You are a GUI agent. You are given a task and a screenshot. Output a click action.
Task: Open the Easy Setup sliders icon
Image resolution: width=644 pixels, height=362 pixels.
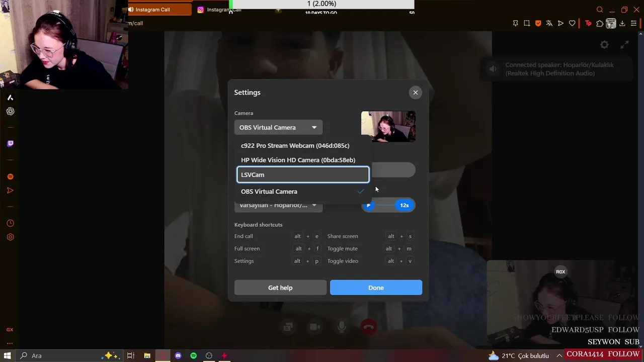634,23
